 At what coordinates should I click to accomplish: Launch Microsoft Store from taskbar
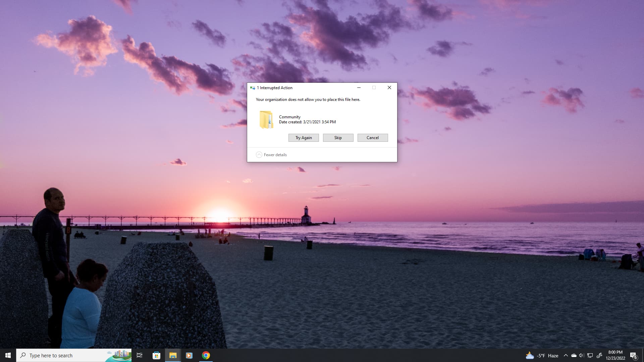156,355
